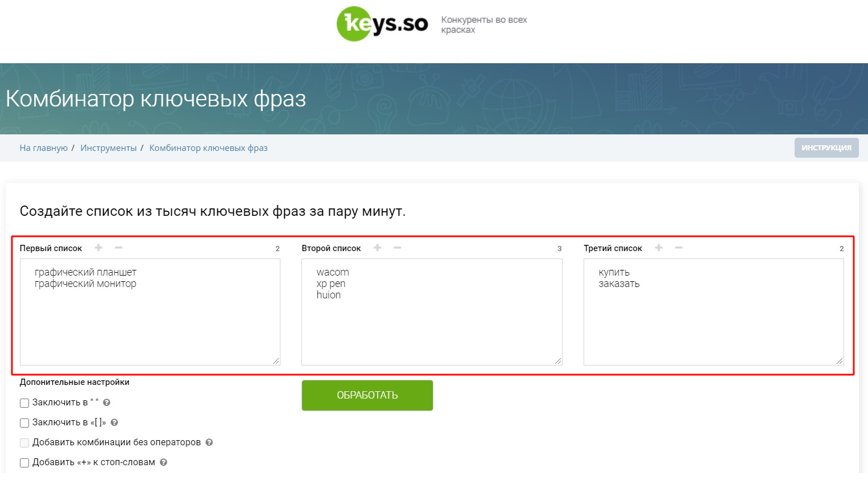The image size is (868, 480).
Task: Add a row with the plus next to Первый список
Action: click(x=98, y=248)
